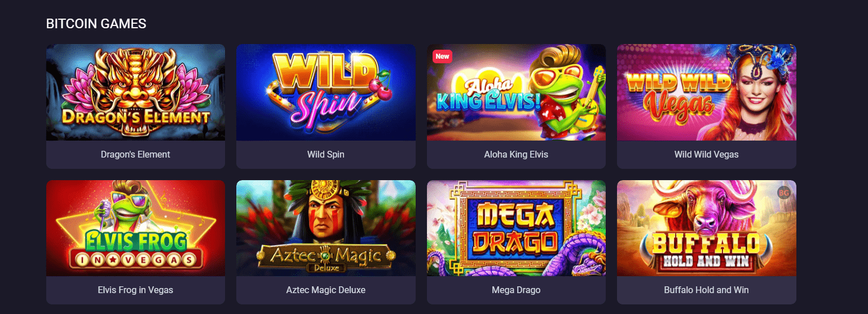The width and height of the screenshot is (868, 314).
Task: Click the Wild Spin title label
Action: coord(326,154)
